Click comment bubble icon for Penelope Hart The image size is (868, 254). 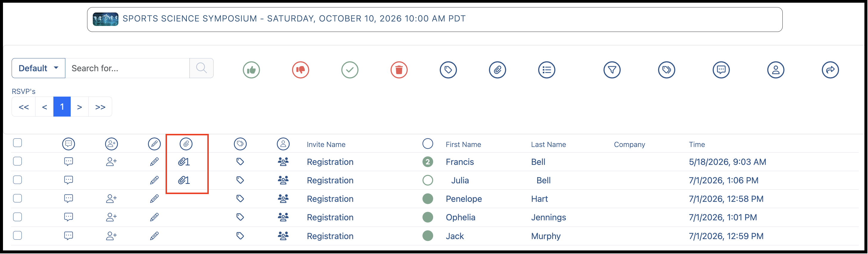coord(68,199)
